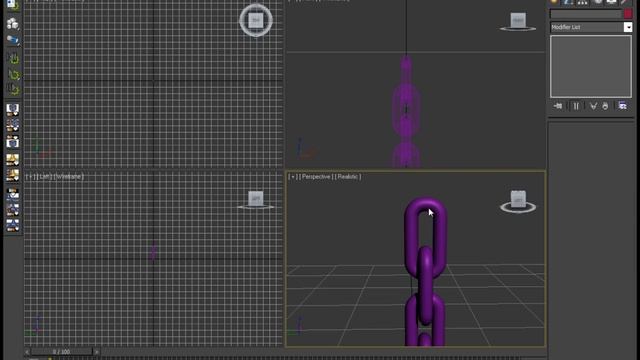Screen dimensions: 640x360
Task: Click the lower yellow teapot-style icon, left toolbar
Action: click(x=13, y=175)
